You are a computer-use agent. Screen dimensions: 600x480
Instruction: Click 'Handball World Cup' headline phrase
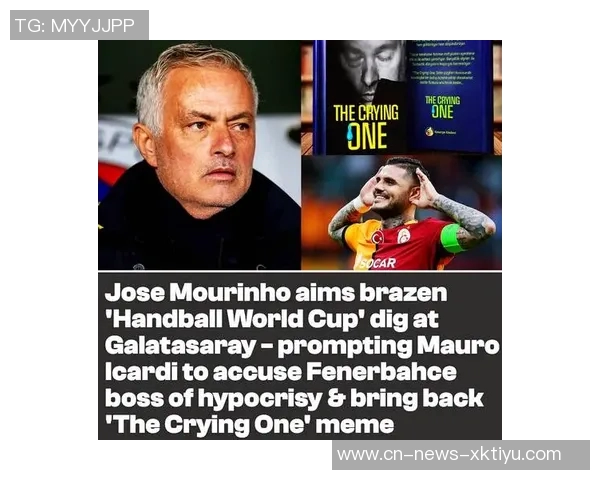coord(235,319)
